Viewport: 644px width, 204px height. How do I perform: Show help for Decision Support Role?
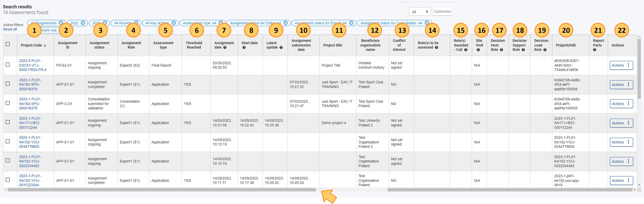click(x=523, y=50)
